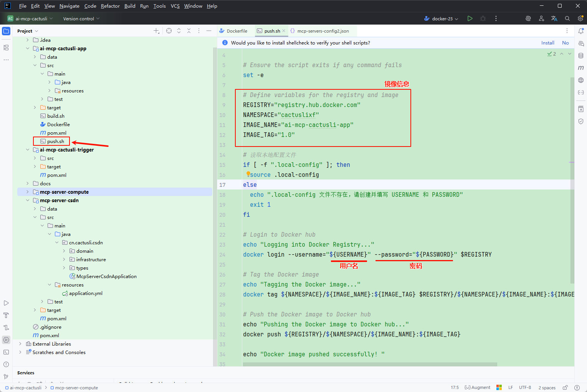Open the Build hammer tool window

click(6, 315)
